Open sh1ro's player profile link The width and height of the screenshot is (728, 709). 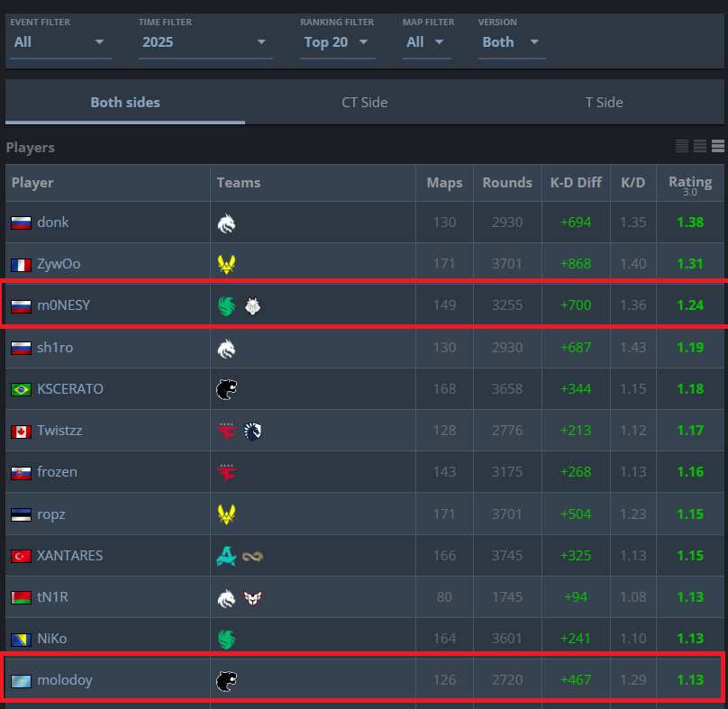coord(55,348)
